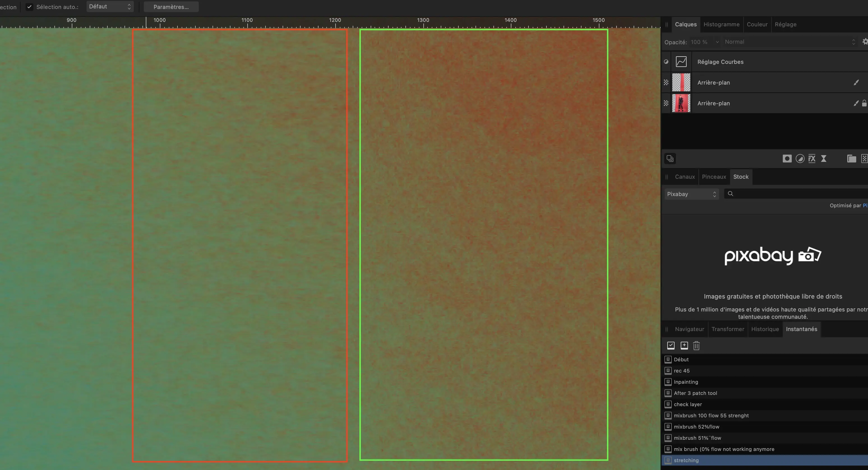Click the brush icon on top Arrière-plan layer
Screen dimensions: 868x470
point(856,82)
